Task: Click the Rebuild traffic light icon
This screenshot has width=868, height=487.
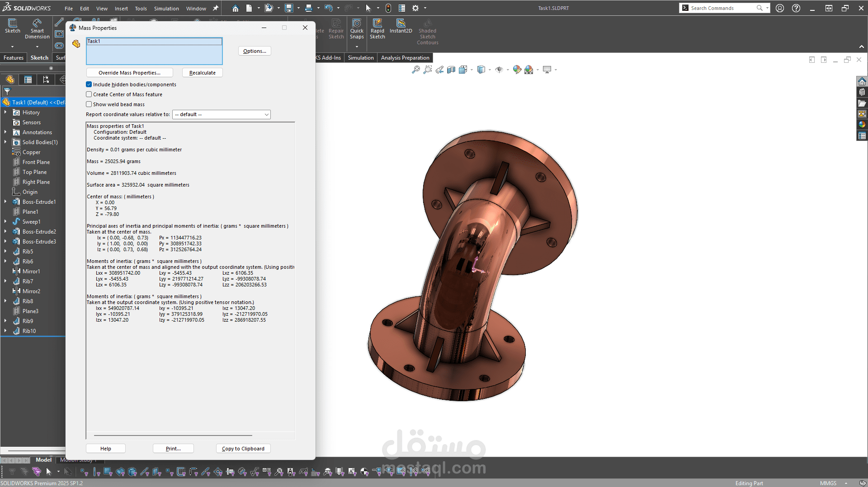Action: click(x=388, y=8)
